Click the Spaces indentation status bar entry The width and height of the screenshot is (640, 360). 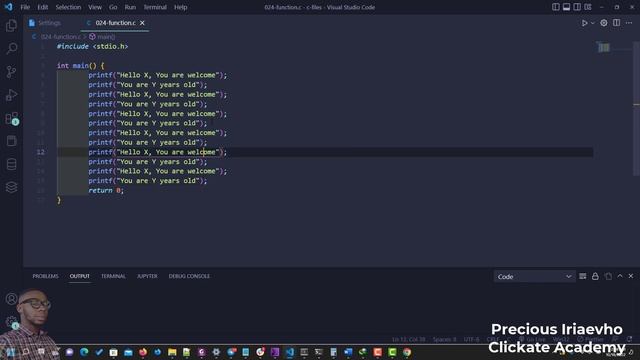(444, 339)
